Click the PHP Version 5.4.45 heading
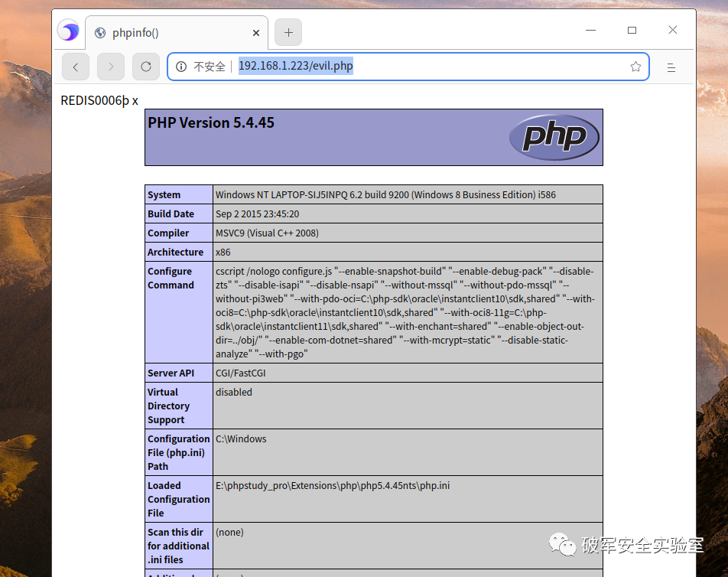The width and height of the screenshot is (728, 577). tap(211, 122)
